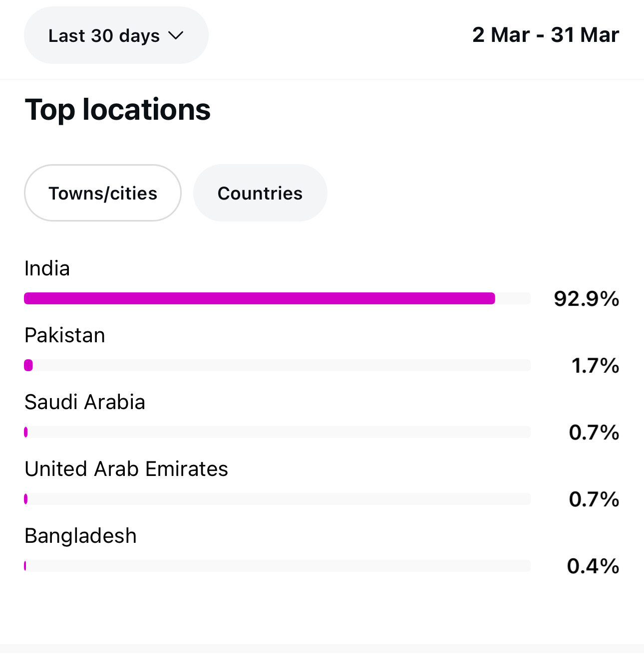
Task: Click the 1.7% Pakistan percentage
Action: 595,366
